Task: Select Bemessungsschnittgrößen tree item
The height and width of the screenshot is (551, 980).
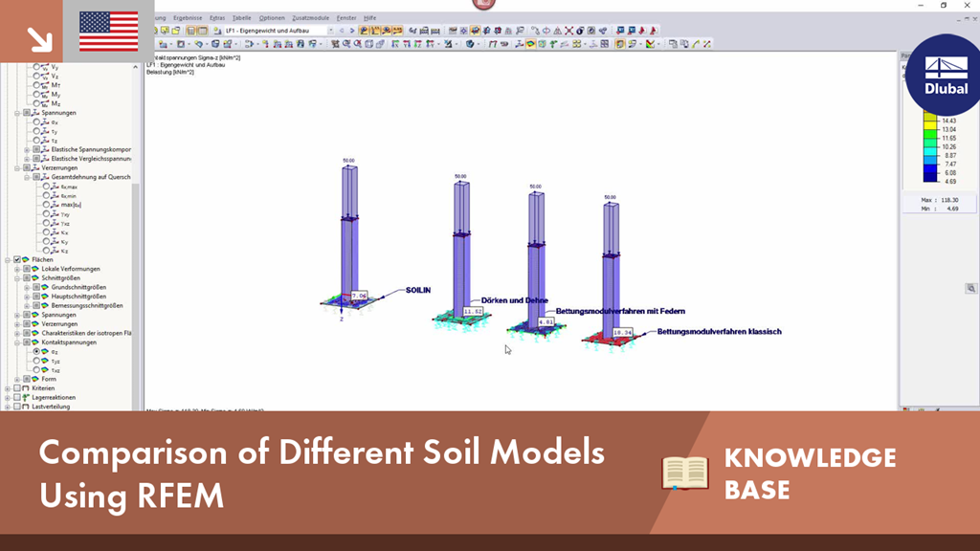Action: (87, 305)
